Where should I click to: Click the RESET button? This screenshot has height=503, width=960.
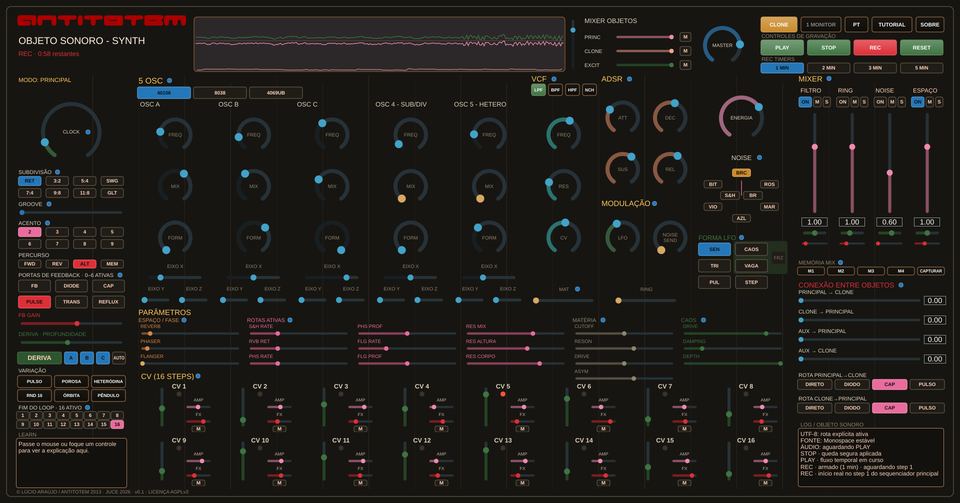pyautogui.click(x=921, y=47)
